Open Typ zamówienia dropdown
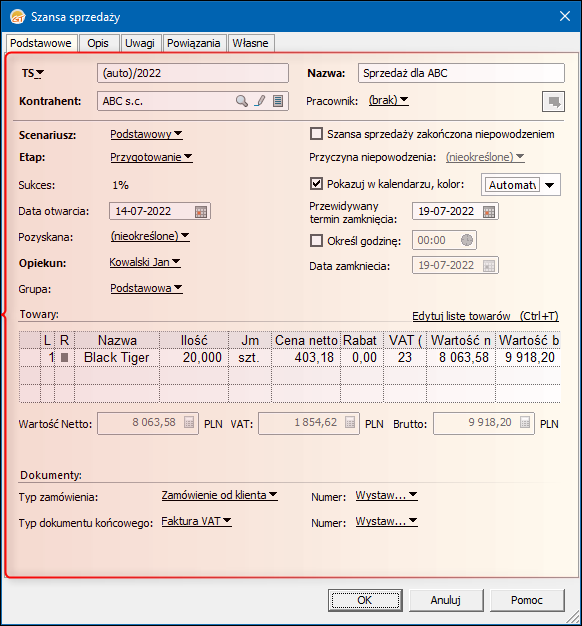This screenshot has width=582, height=626. pos(219,495)
